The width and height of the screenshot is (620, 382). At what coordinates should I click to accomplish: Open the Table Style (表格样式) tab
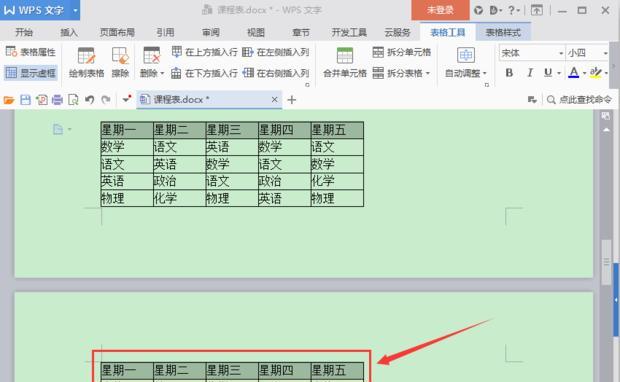[x=503, y=32]
